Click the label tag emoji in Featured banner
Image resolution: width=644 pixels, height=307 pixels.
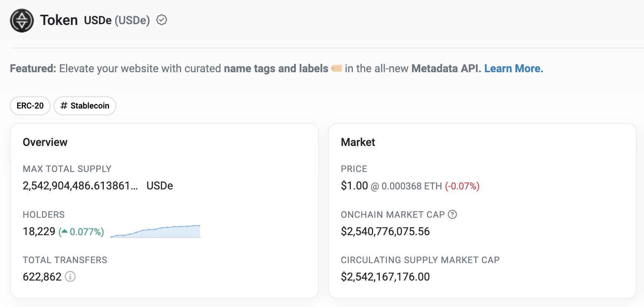tap(336, 68)
